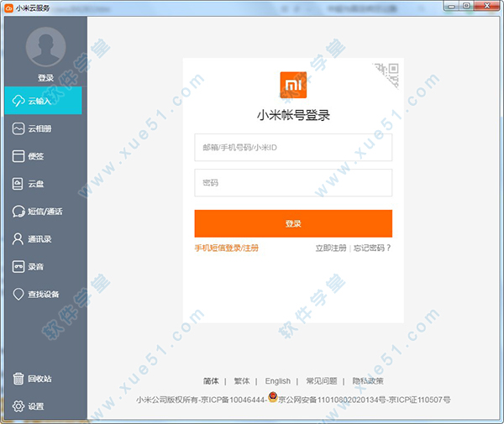Click the 立即注册 link
Image resolution: width=504 pixels, height=424 pixels.
[x=331, y=248]
